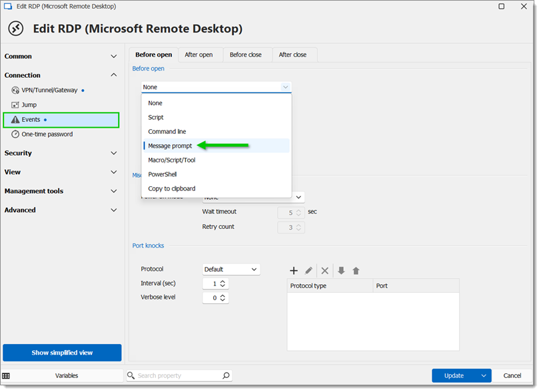This screenshot has height=392, width=541.
Task: Collapse the Connection section
Action: (61, 75)
